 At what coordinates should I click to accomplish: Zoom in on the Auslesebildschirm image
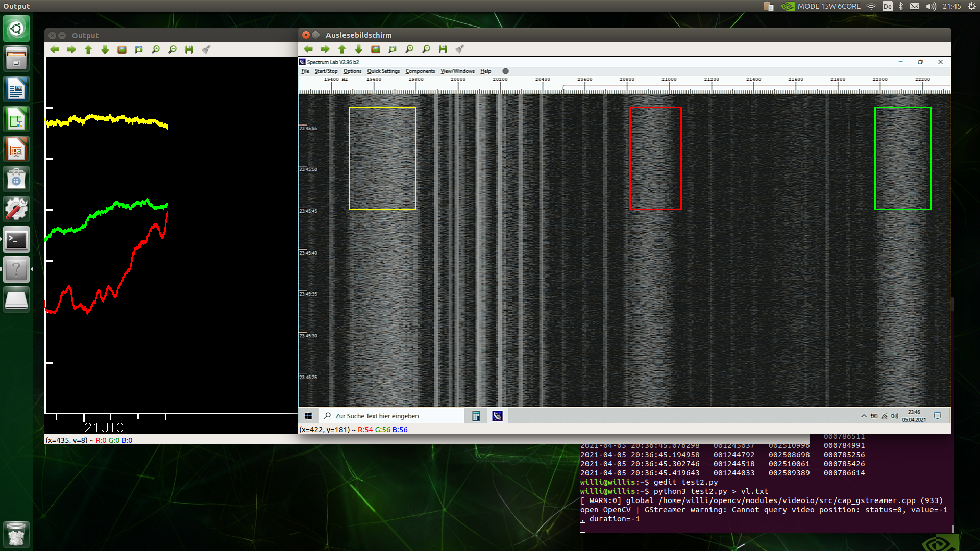pyautogui.click(x=409, y=49)
